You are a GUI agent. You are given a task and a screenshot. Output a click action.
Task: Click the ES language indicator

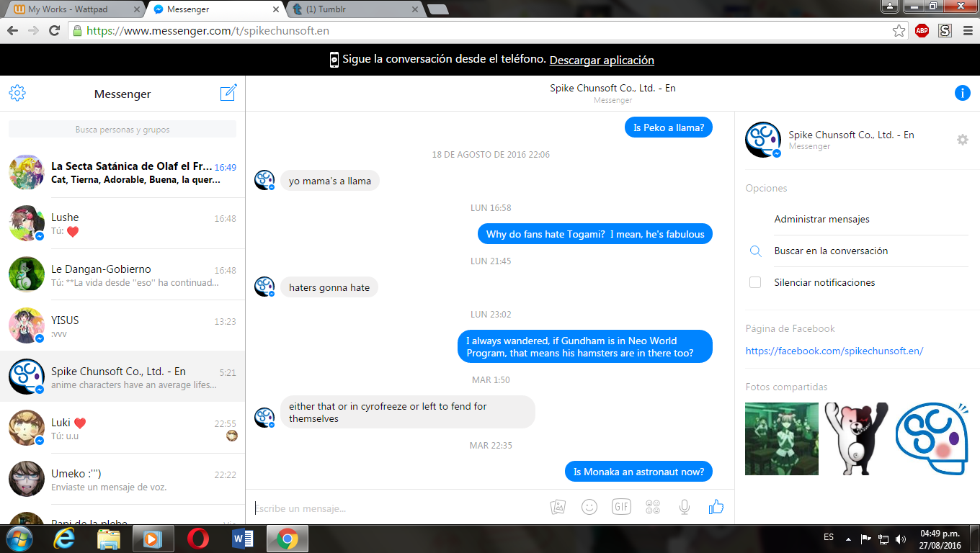click(x=829, y=537)
